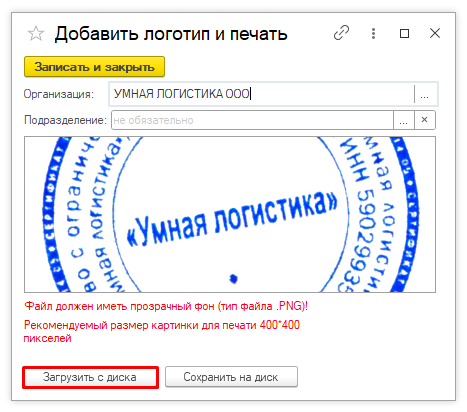Clear the Подразделение field
Image resolution: width=467 pixels, height=412 pixels.
[x=425, y=120]
